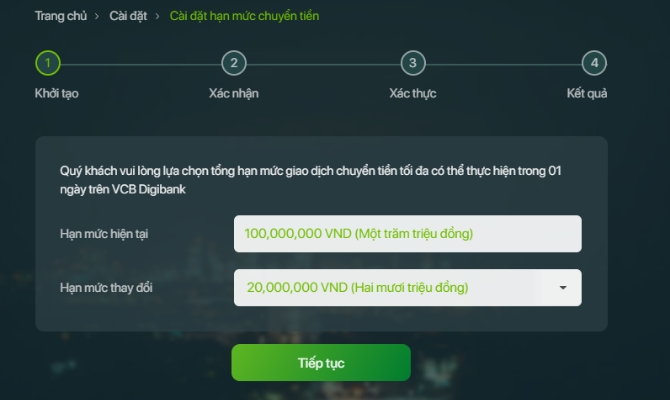Click step 1 circle icon

point(47,63)
